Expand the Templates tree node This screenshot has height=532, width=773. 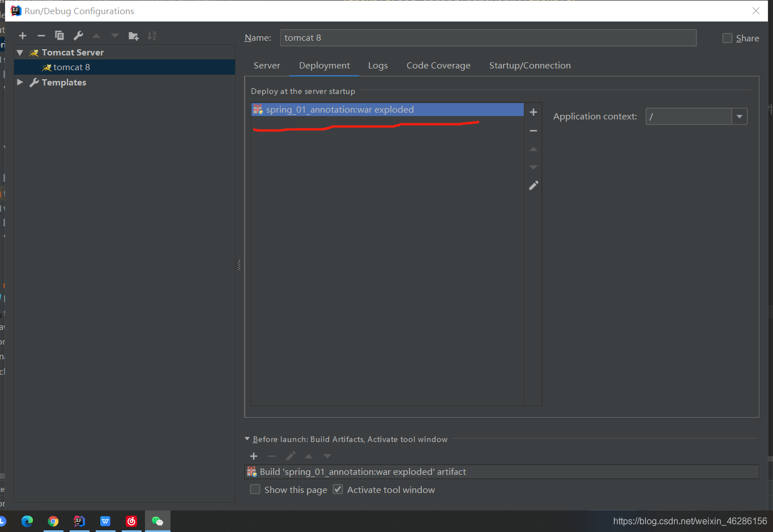coord(20,82)
